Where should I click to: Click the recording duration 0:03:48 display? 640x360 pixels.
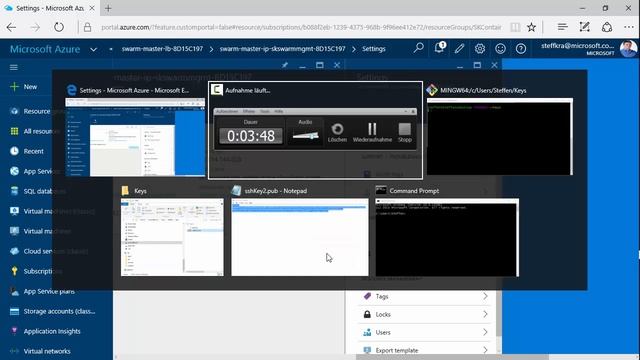point(251,136)
